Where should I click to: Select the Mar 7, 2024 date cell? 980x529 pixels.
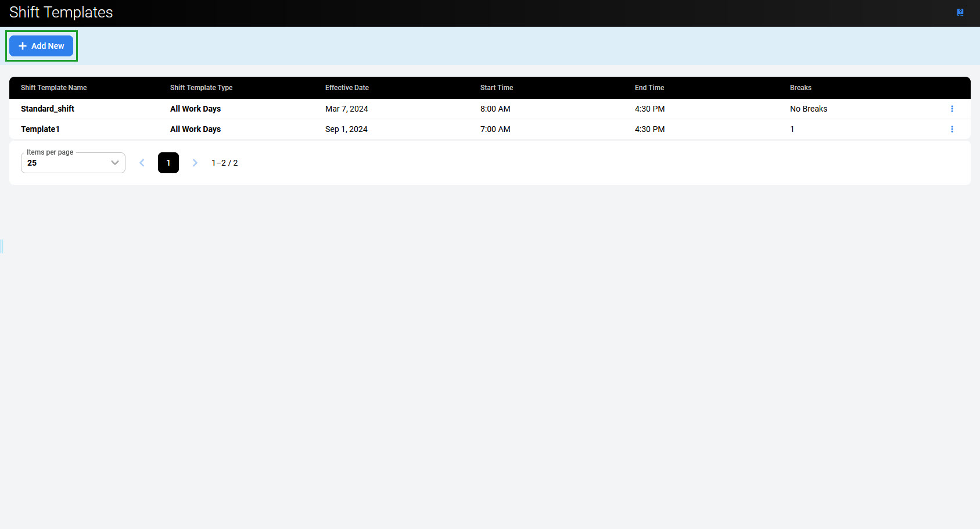tap(346, 109)
